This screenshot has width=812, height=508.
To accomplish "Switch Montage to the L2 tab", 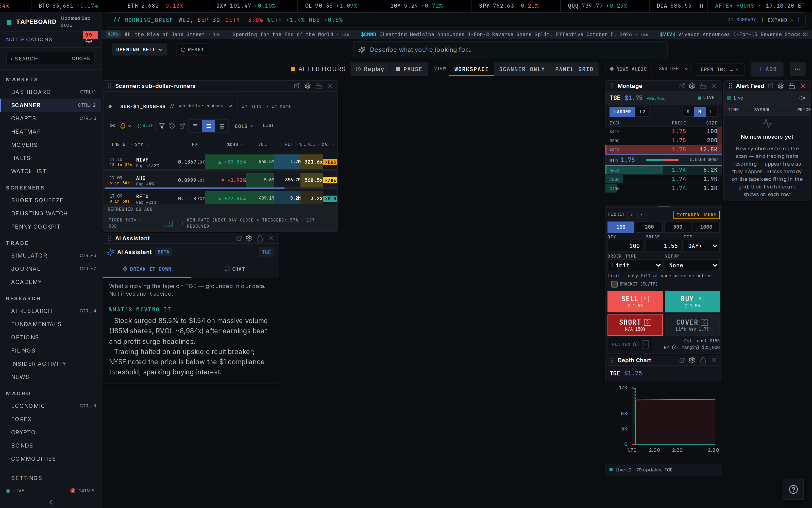I will (x=642, y=112).
